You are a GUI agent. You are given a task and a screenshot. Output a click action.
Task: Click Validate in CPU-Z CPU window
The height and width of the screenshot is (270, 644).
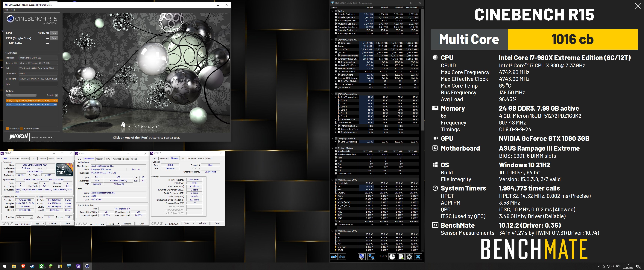(53, 223)
